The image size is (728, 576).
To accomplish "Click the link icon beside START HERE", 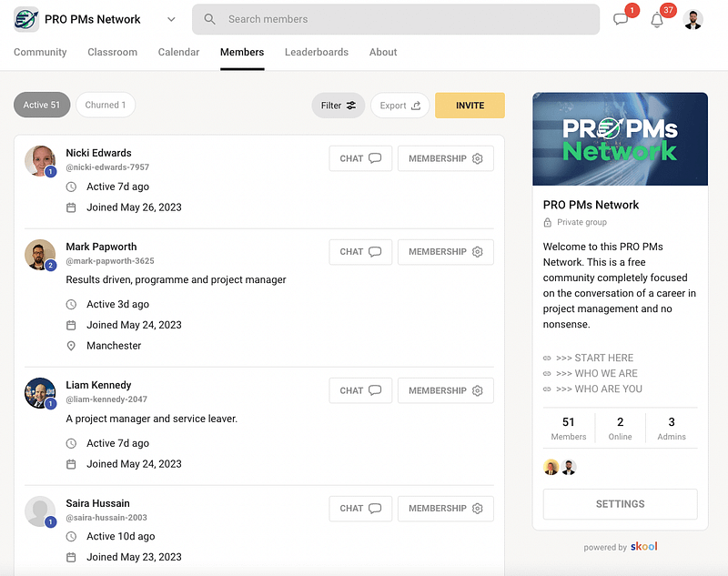I will [547, 359].
